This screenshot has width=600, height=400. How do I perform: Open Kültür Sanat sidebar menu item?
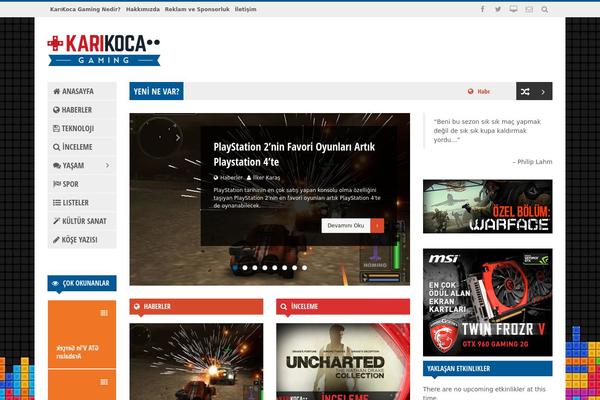click(82, 221)
